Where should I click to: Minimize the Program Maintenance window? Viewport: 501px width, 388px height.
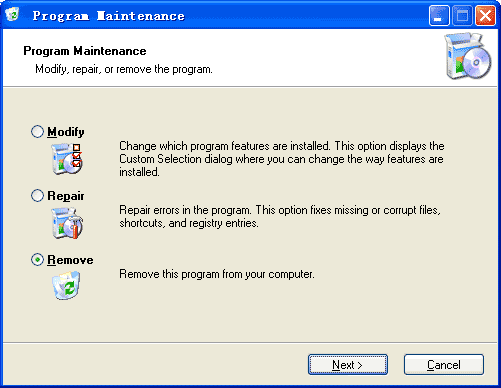tap(439, 15)
